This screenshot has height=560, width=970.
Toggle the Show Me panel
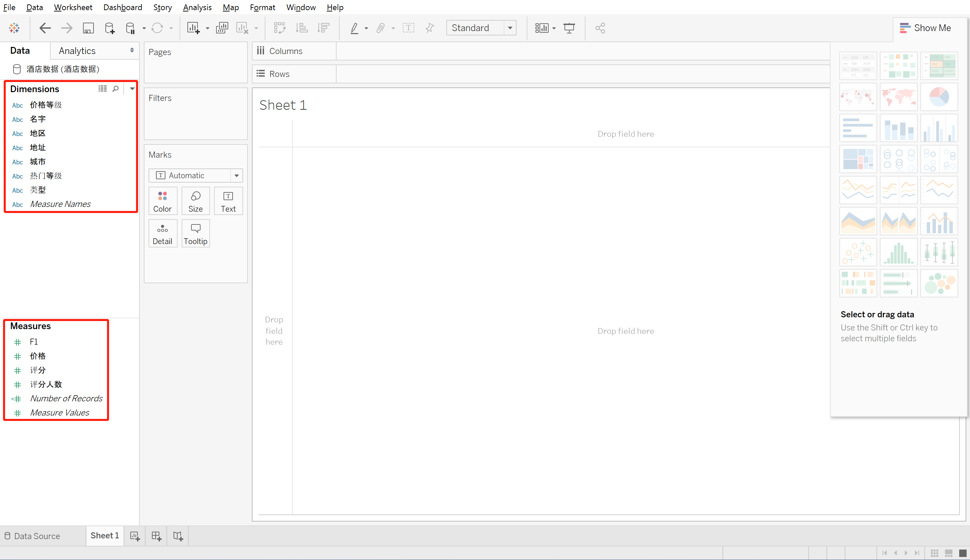925,28
